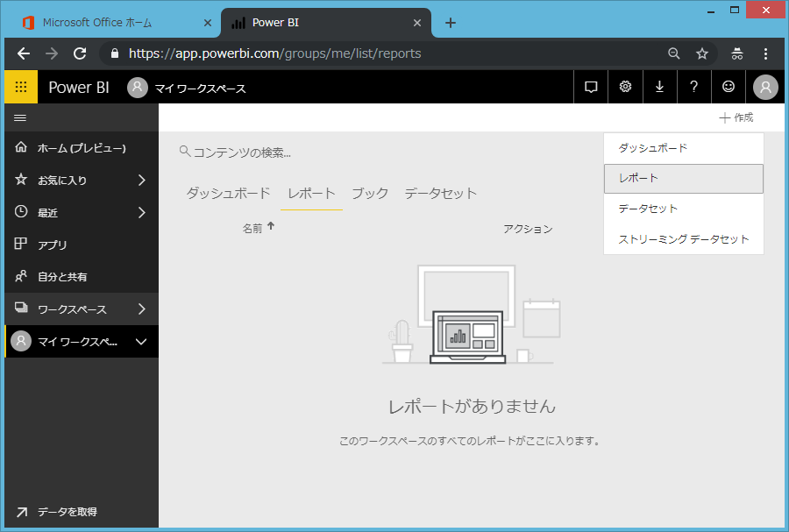Screen dimensions: 789x532
Task: Click the shared-with-me people icon
Action: click(x=21, y=275)
